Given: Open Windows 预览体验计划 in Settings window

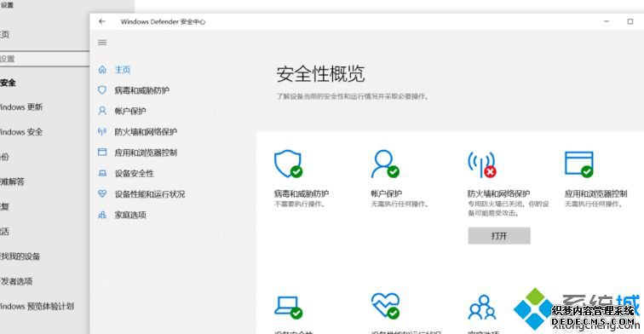Looking at the screenshot, I should tap(37, 306).
